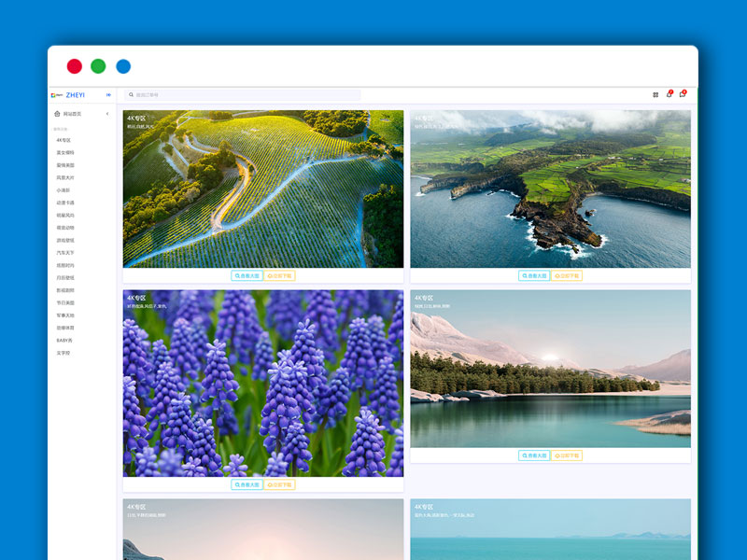Open the grid apps icon in header
Image resolution: width=747 pixels, height=560 pixels.
click(655, 95)
